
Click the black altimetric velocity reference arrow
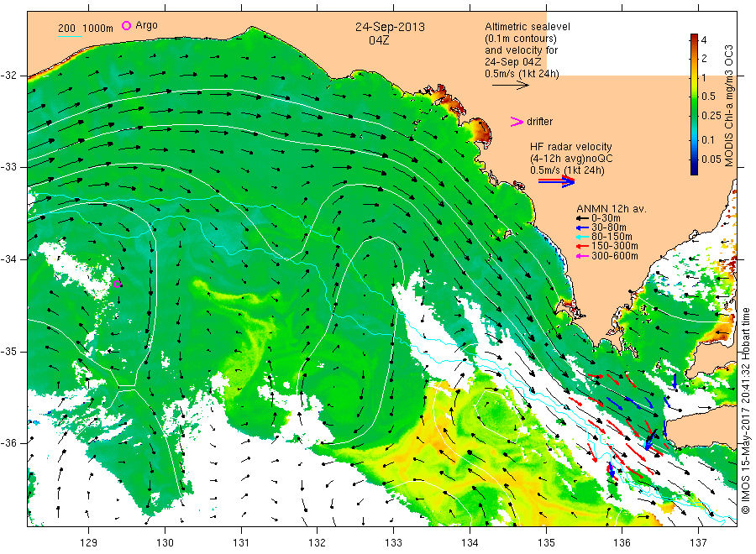coord(510,86)
